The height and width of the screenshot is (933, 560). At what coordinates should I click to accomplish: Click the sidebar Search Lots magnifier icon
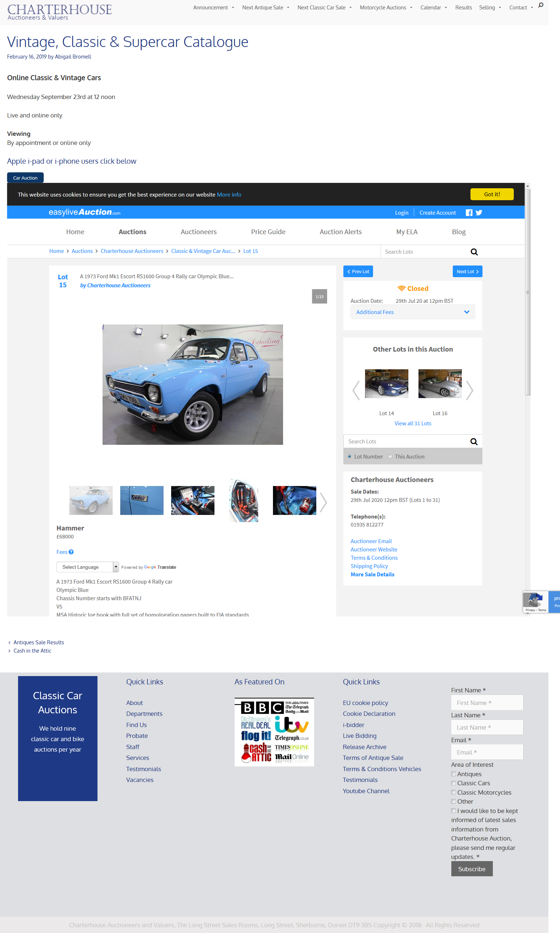474,442
